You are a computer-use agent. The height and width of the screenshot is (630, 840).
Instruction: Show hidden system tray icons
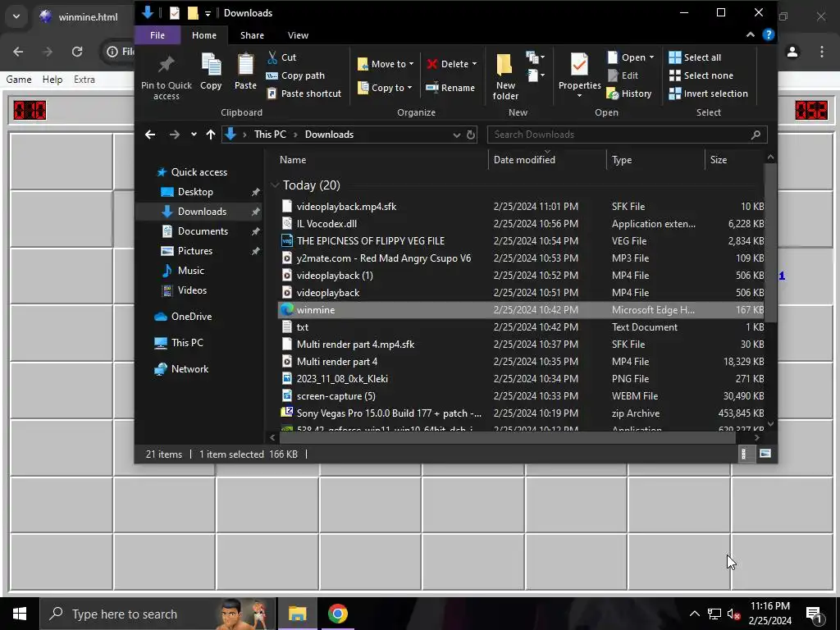click(x=694, y=614)
